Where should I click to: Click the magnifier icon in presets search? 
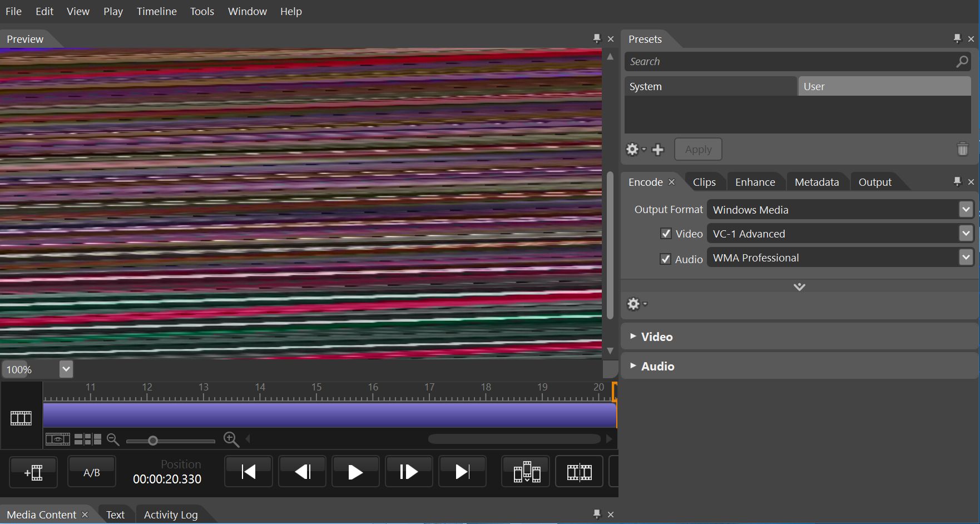click(962, 62)
